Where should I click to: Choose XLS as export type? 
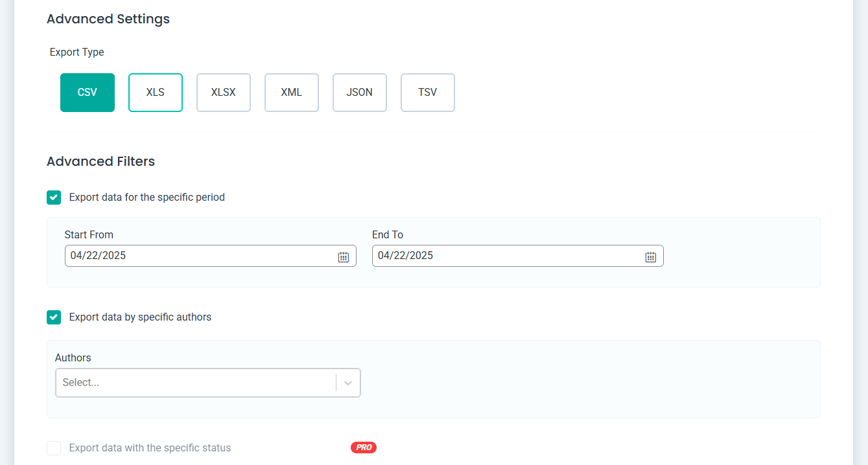156,93
